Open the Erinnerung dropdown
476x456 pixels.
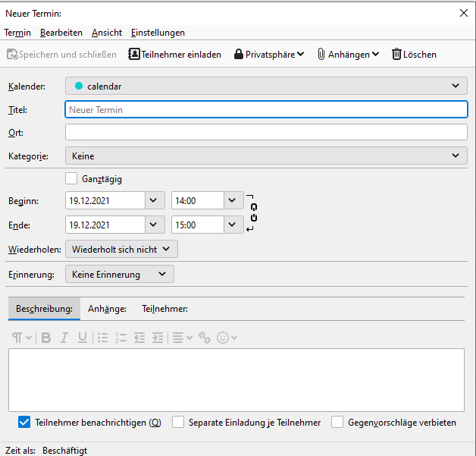120,274
